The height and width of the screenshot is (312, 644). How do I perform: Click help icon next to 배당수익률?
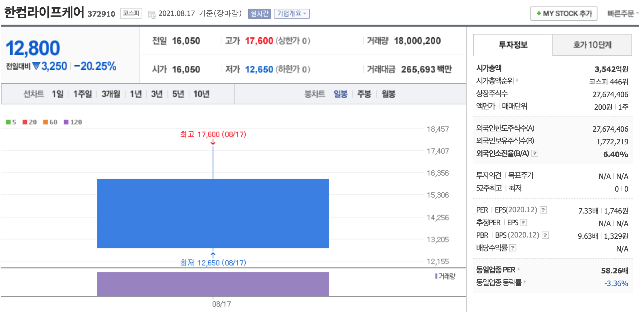pyautogui.click(x=513, y=248)
